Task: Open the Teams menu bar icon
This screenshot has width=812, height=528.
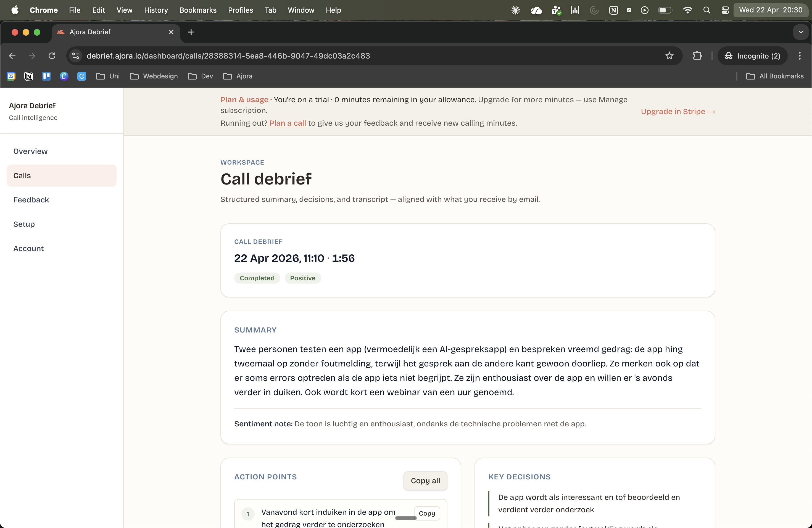Action: (557, 10)
